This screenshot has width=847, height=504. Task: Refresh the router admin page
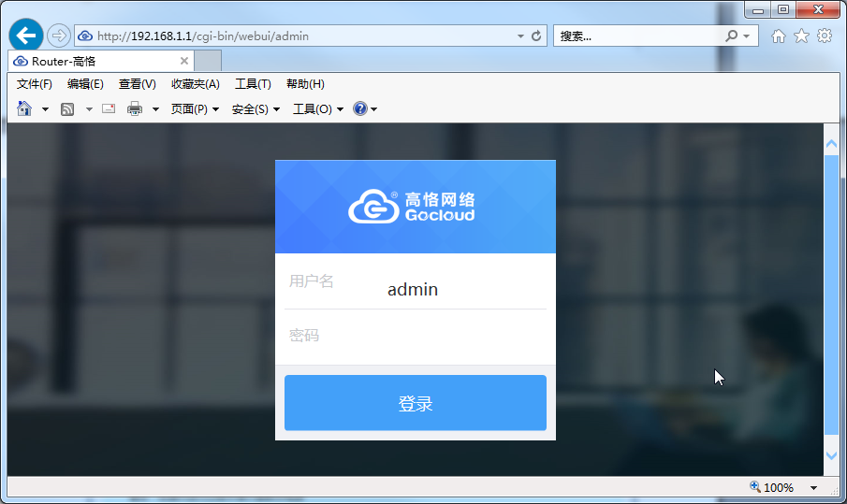(x=536, y=36)
